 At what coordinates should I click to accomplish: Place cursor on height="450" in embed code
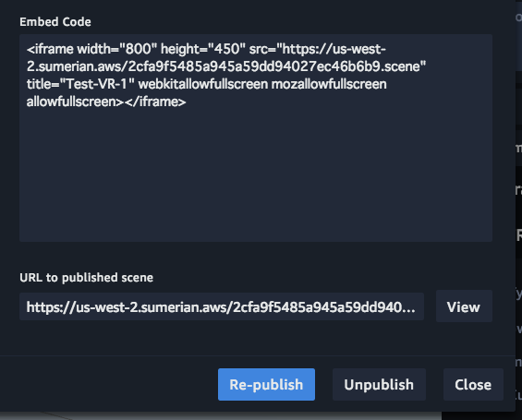coord(203,49)
